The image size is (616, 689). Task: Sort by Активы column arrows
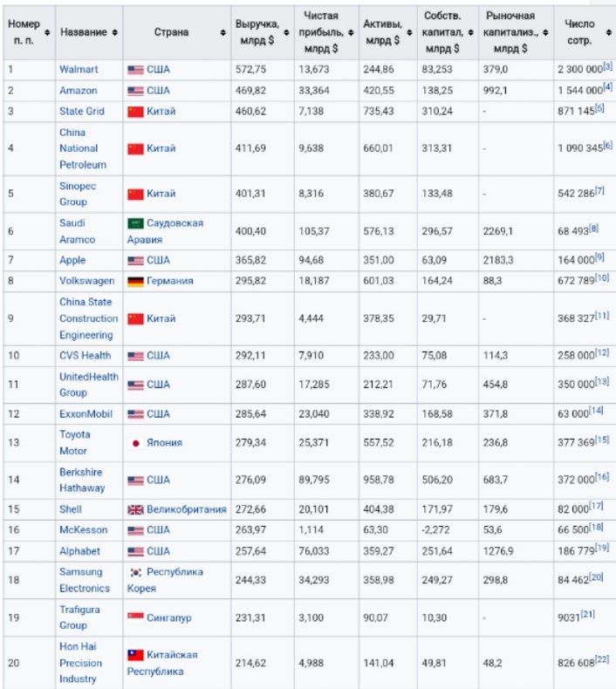click(x=409, y=32)
